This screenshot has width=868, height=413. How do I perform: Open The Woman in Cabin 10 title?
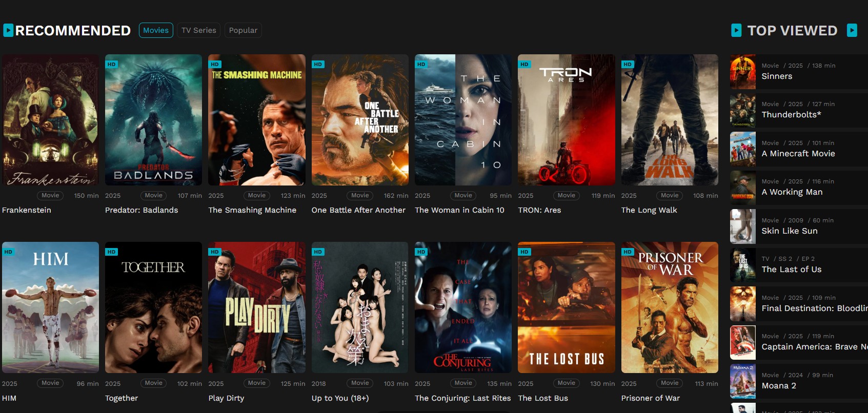click(x=459, y=210)
